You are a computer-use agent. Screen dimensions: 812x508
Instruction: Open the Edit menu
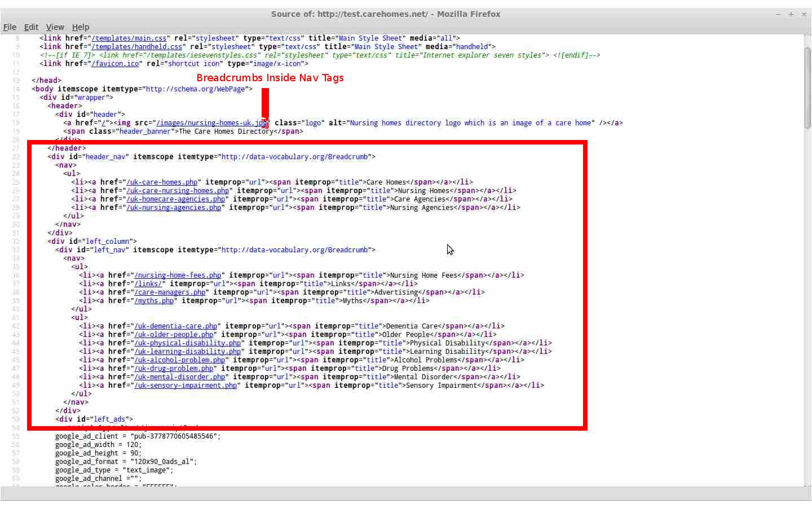(x=31, y=27)
